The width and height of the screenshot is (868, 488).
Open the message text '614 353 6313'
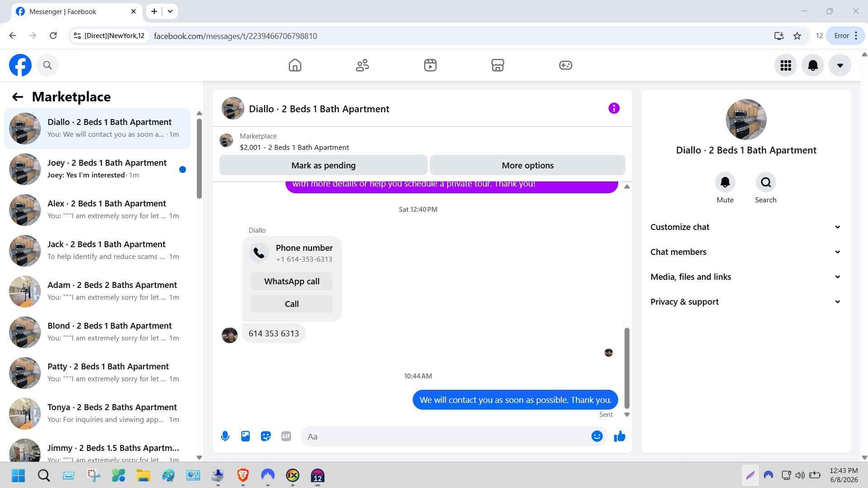[274, 334]
